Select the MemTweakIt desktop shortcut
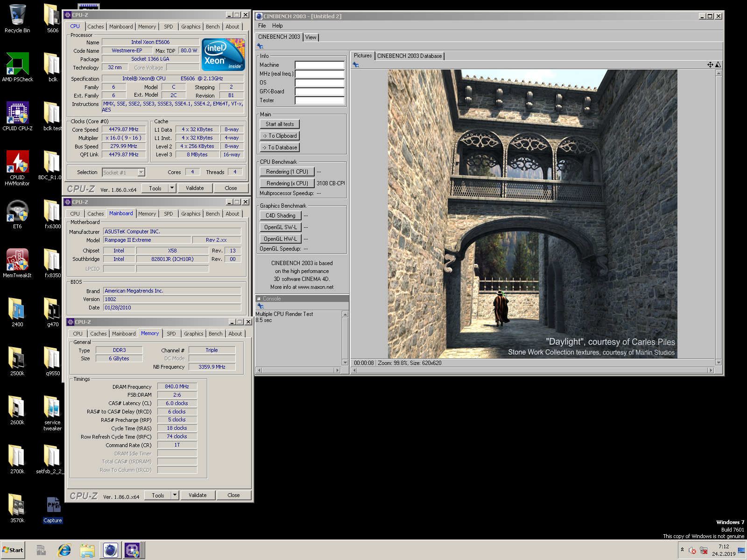747x560 pixels. (x=17, y=264)
